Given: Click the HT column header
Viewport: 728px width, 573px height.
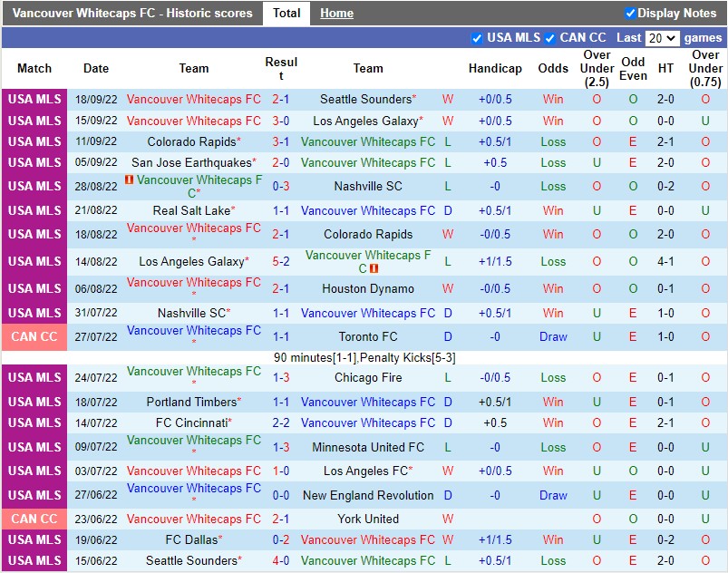Looking at the screenshot, I should click(665, 68).
